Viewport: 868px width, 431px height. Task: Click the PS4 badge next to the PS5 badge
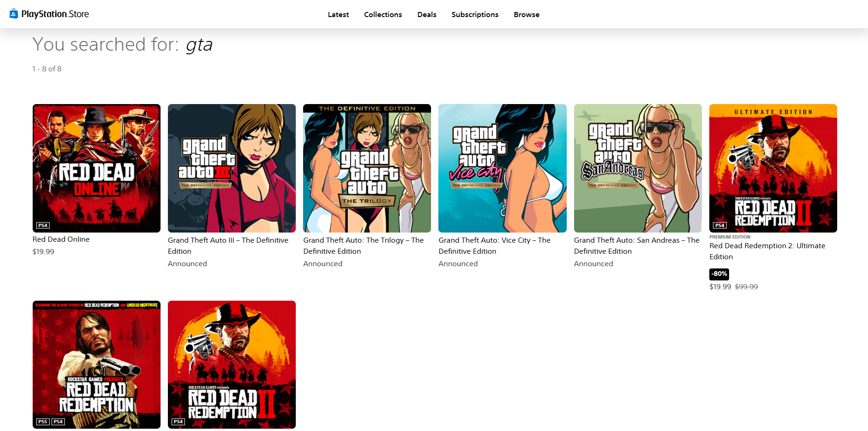coord(58,422)
